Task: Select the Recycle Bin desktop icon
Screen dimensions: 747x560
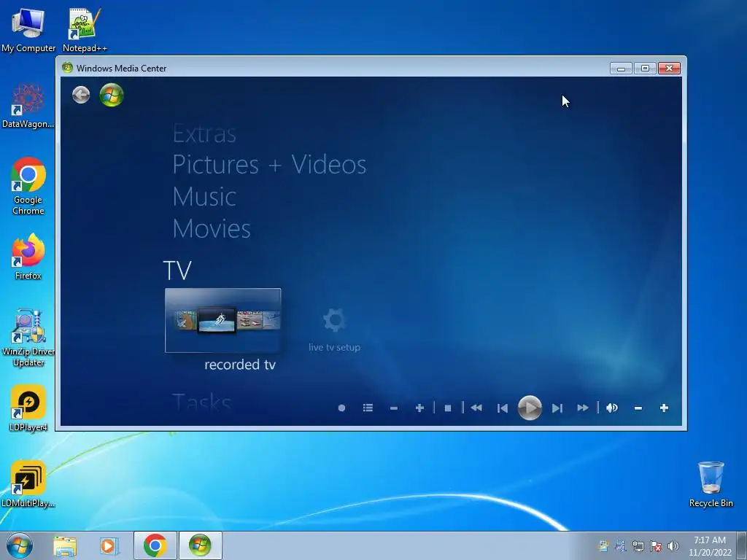Action: click(711, 484)
